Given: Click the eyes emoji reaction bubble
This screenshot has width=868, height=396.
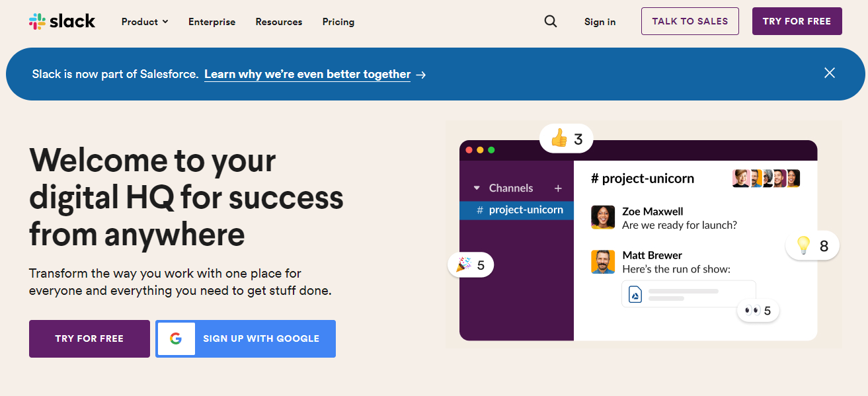Looking at the screenshot, I should tap(758, 310).
